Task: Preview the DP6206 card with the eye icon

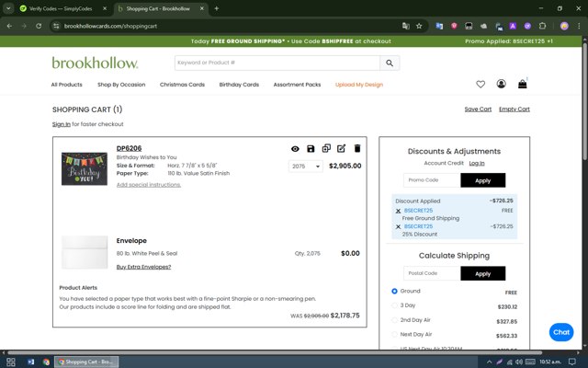Action: tap(295, 149)
